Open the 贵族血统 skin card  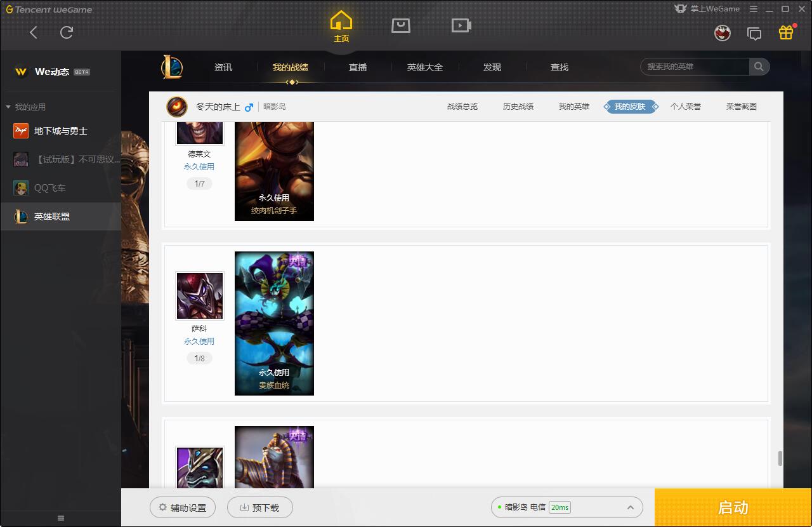click(274, 323)
